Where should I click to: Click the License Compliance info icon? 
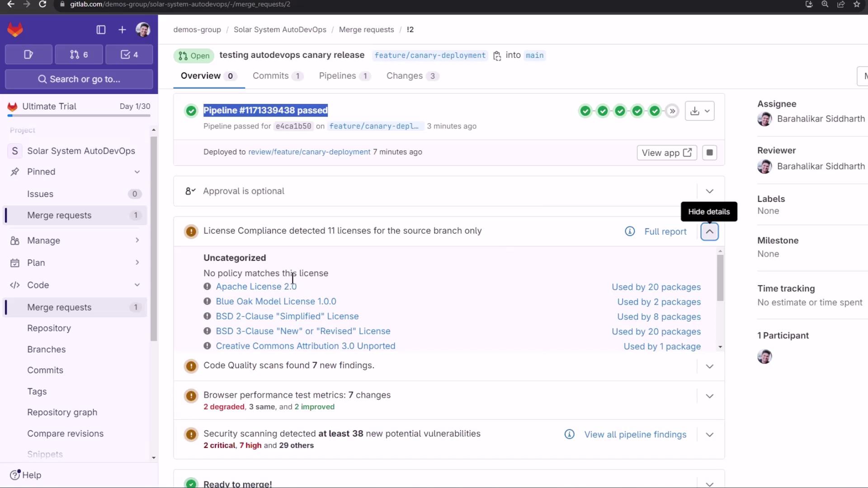[629, 231]
